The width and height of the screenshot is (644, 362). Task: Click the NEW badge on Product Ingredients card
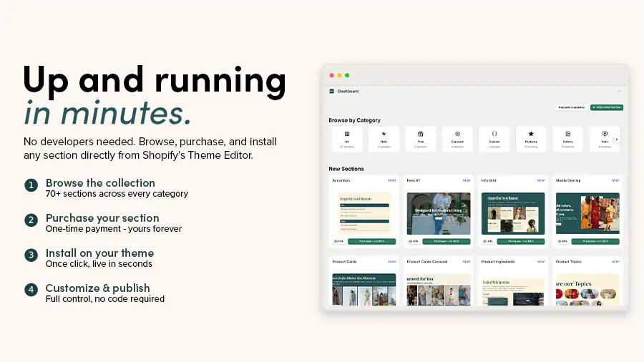point(541,262)
